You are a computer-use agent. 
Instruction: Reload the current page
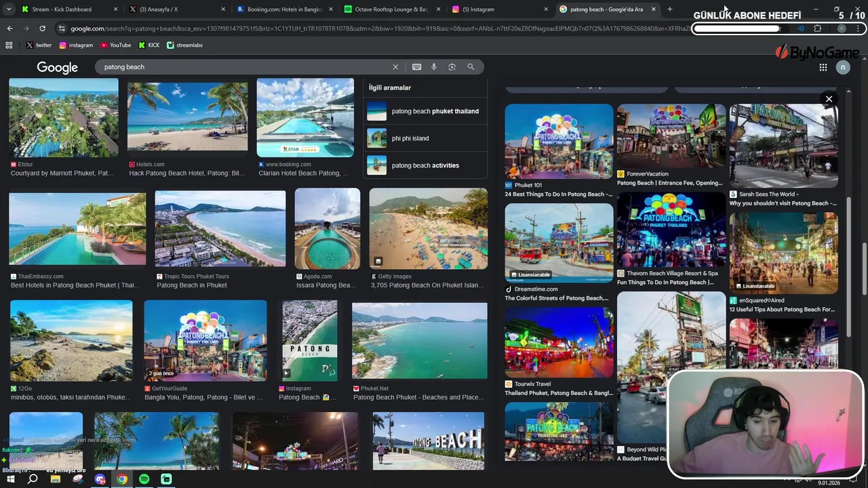tap(42, 28)
